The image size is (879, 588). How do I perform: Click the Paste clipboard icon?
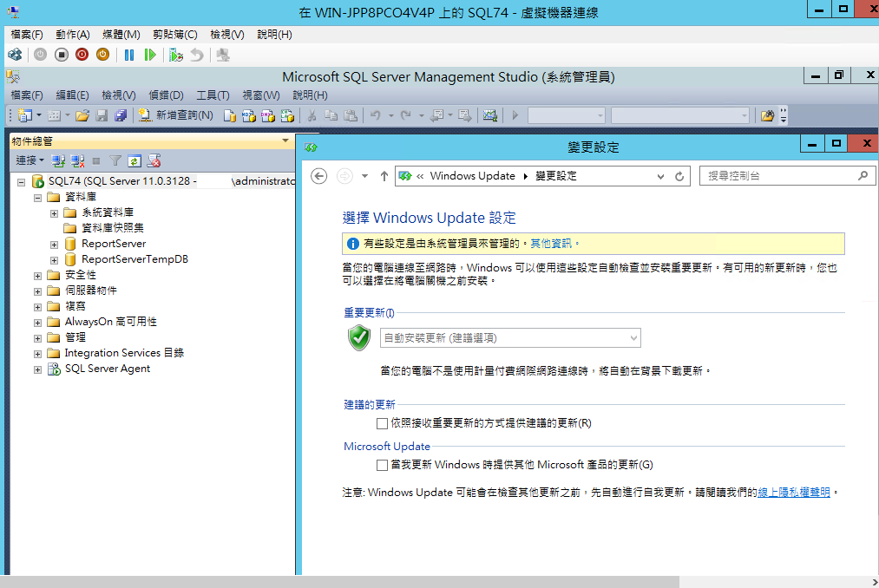pyautogui.click(x=351, y=115)
